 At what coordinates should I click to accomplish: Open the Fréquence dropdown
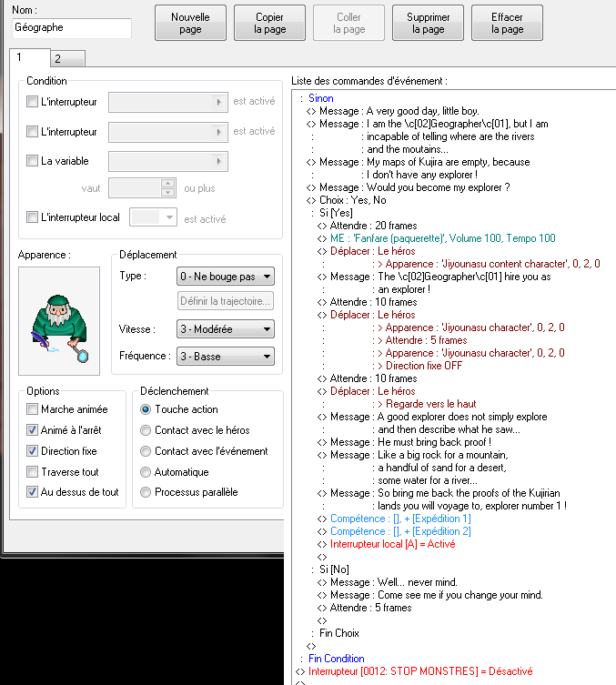pyautogui.click(x=226, y=356)
